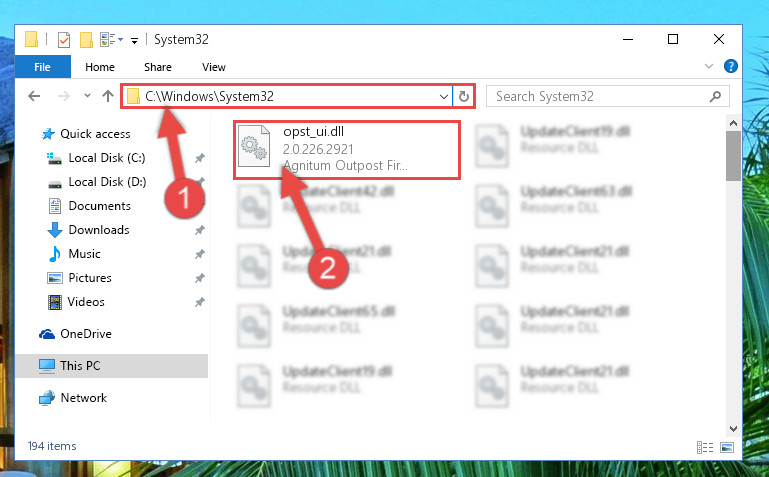Switch to the View ribbon tab
This screenshot has height=477, width=769.
tap(214, 67)
